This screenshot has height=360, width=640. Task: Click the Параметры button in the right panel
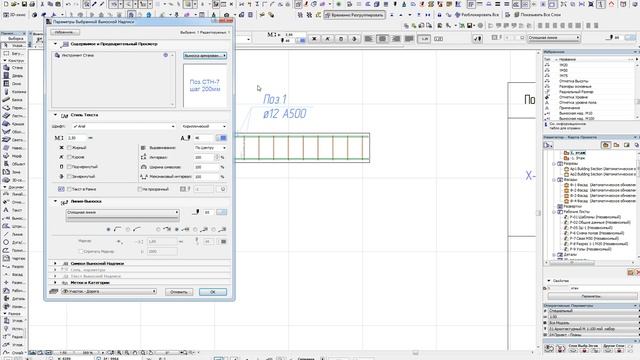tap(591, 296)
